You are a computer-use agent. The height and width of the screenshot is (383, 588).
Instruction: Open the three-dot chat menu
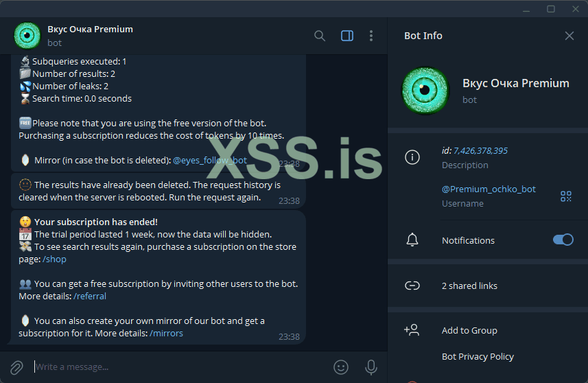(371, 36)
